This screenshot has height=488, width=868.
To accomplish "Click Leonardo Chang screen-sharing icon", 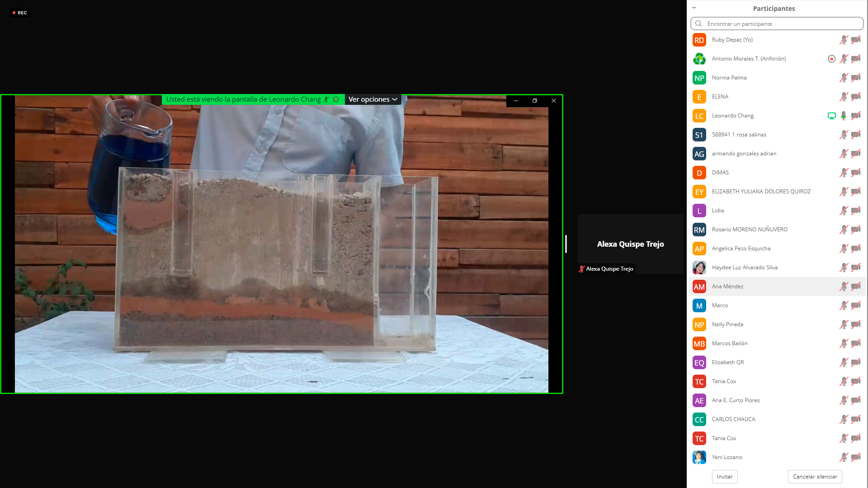I will [831, 116].
